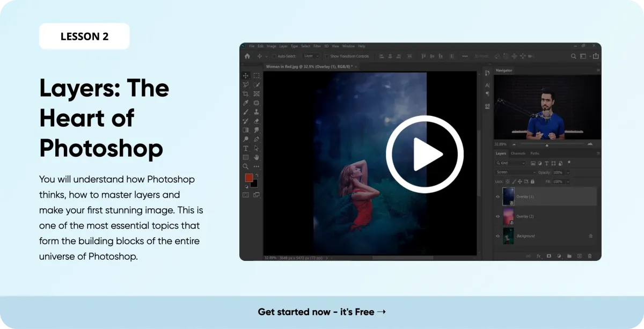This screenshot has width=644, height=329.
Task: Open the search magnifier at top right
Action: click(x=574, y=56)
